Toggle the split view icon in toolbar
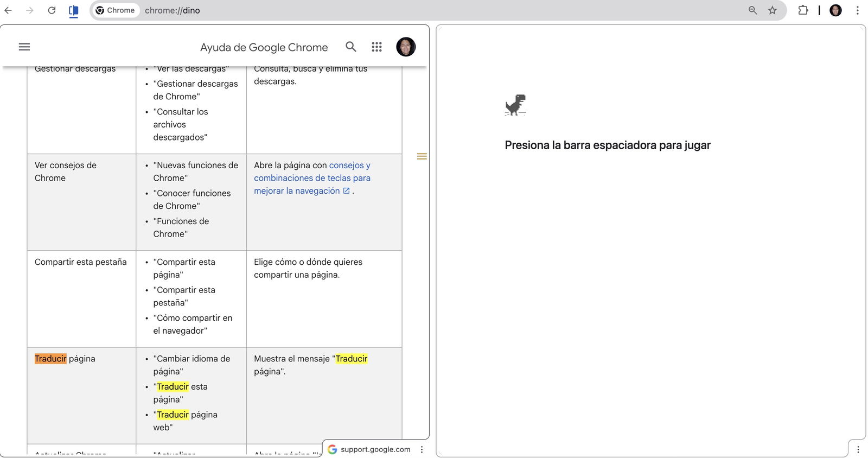This screenshot has height=458, width=868. click(74, 11)
